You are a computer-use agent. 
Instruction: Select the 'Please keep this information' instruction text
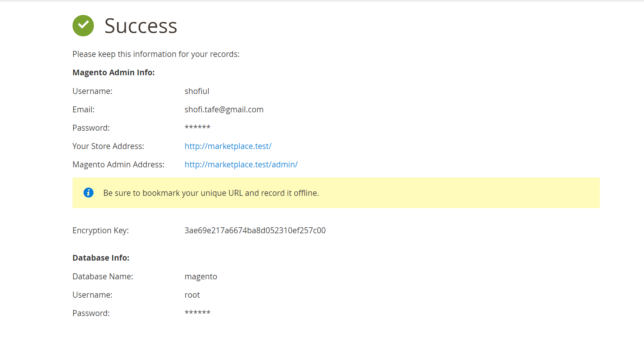[x=156, y=54]
